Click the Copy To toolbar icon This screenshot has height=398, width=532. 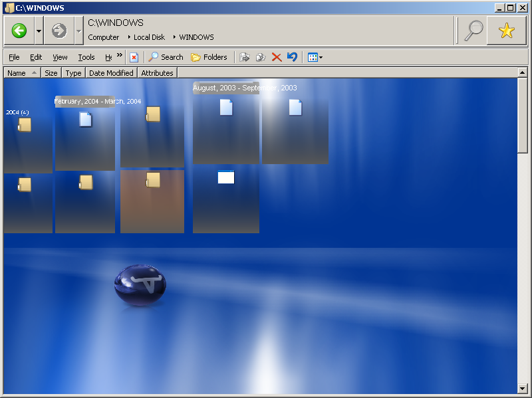click(261, 57)
